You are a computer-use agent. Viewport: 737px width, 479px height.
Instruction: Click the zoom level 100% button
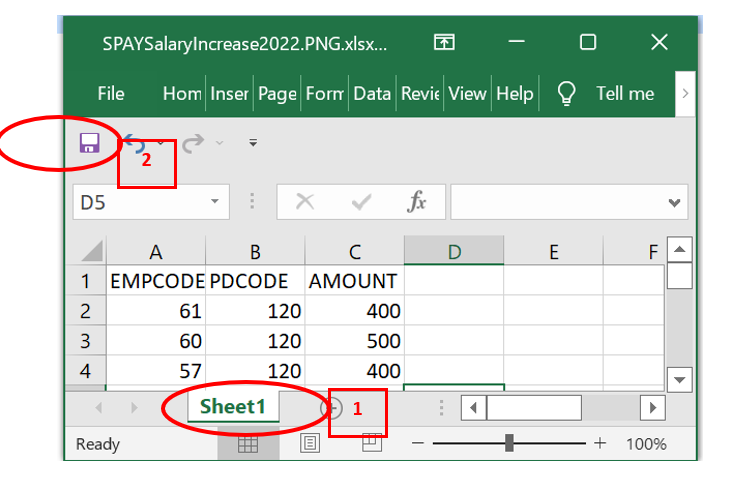pyautogui.click(x=646, y=444)
